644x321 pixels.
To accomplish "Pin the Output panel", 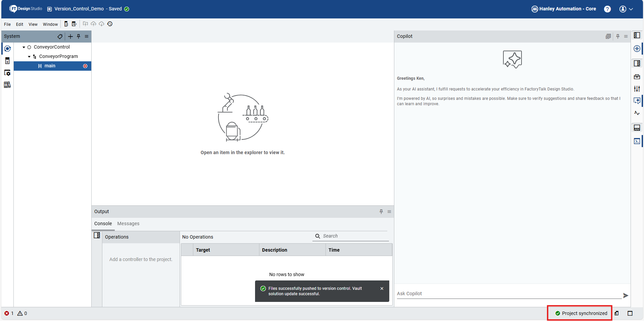I will coord(381,212).
